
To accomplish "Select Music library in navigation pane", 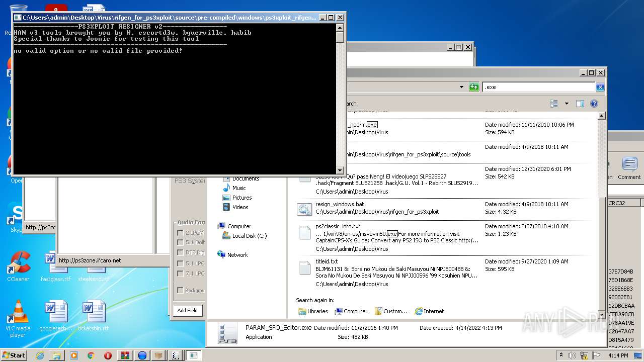I will 234,188.
